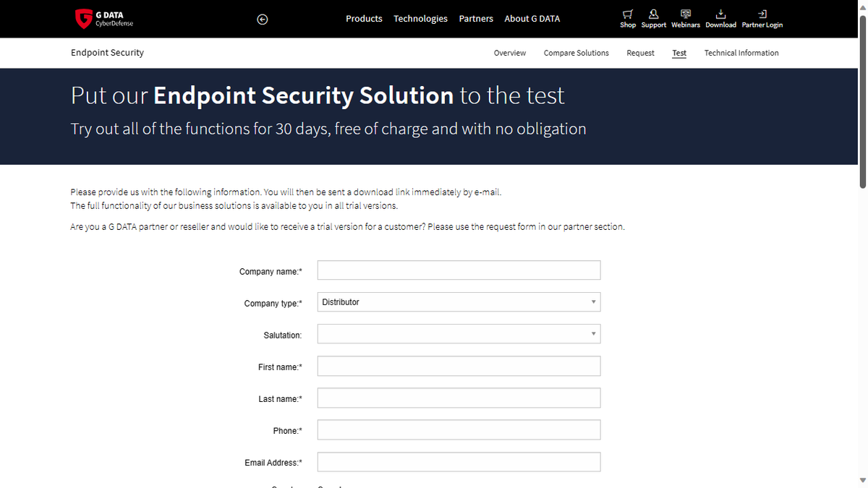Open the Products menu
Screen dimensions: 868x488
point(364,18)
